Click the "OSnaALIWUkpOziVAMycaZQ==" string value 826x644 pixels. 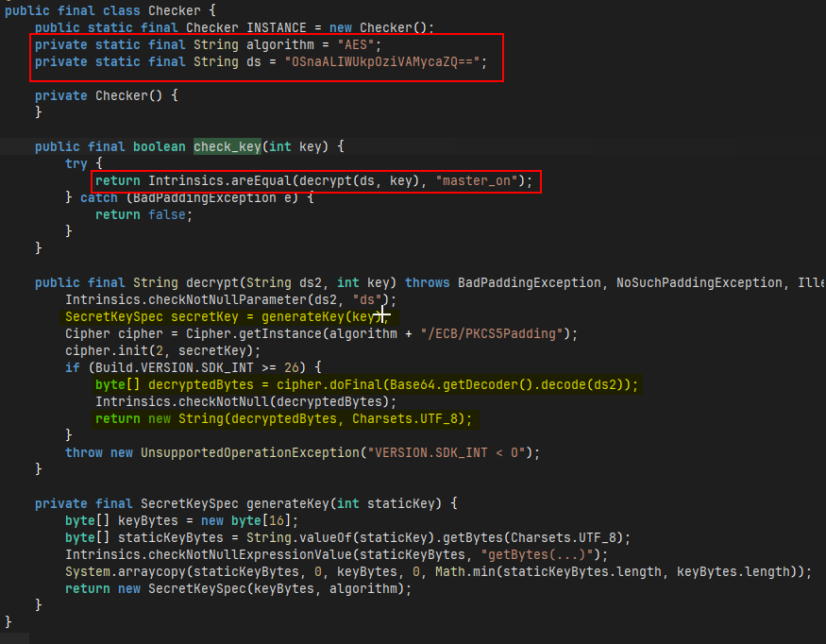(x=382, y=61)
